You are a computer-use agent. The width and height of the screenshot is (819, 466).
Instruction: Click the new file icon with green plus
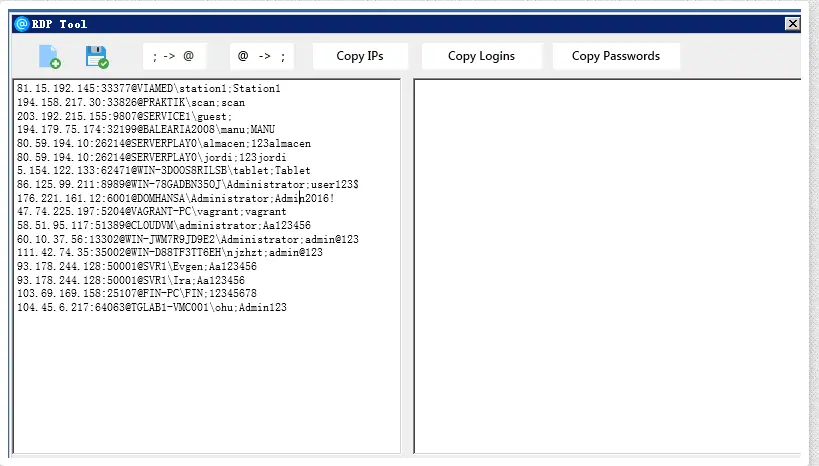pos(50,56)
